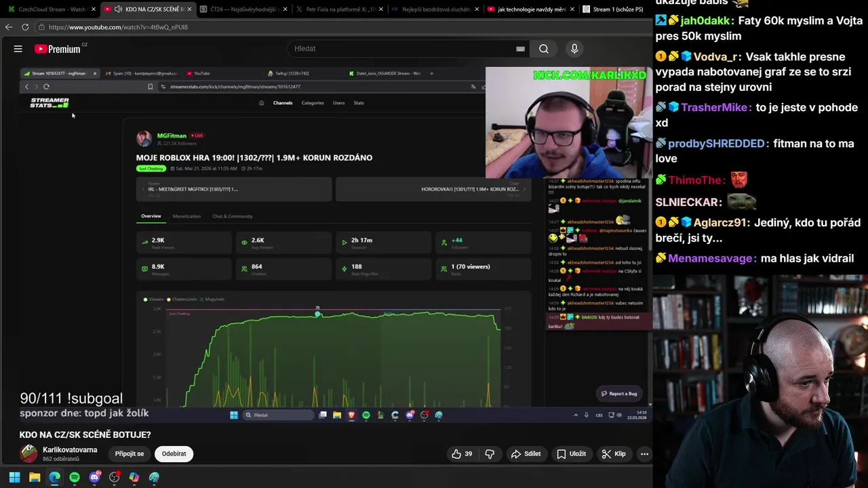The height and width of the screenshot is (488, 868).
Task: Close the Petr Fiala na platformě X tab
Action: tap(380, 9)
